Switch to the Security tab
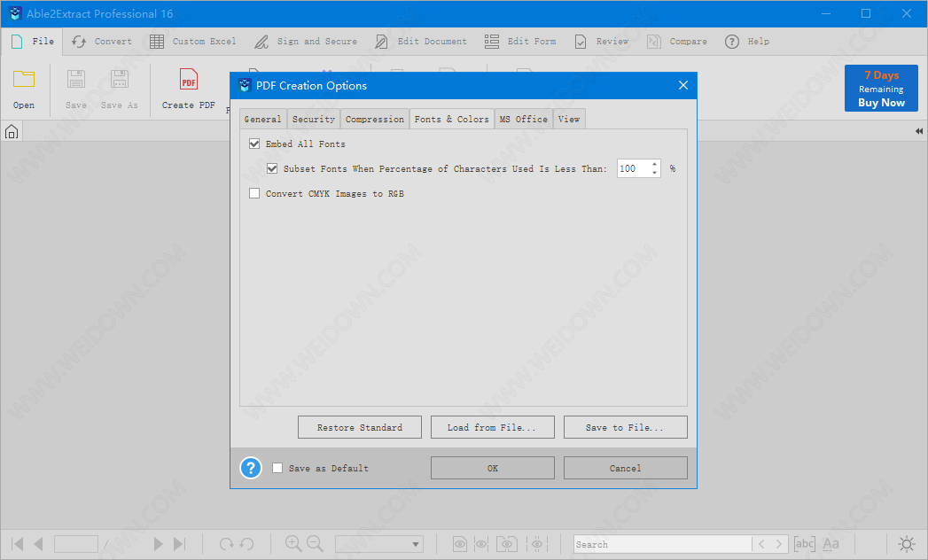Image resolution: width=928 pixels, height=560 pixels. 314,119
